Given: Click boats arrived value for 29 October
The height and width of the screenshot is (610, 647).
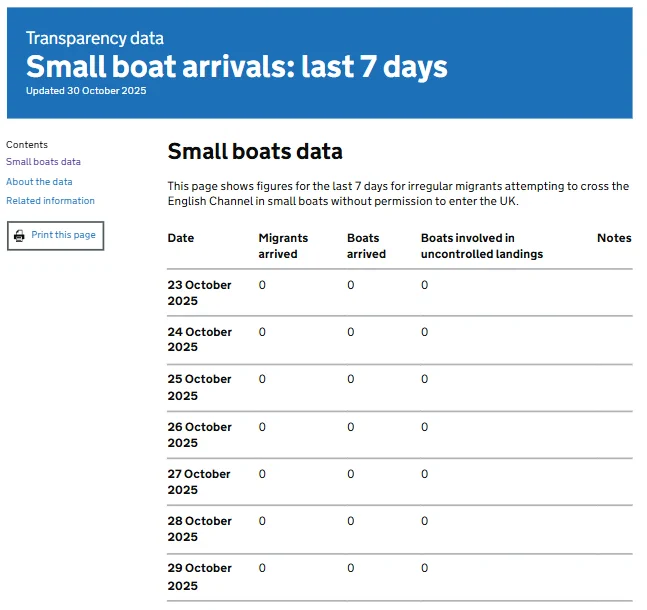Looking at the screenshot, I should 351,568.
